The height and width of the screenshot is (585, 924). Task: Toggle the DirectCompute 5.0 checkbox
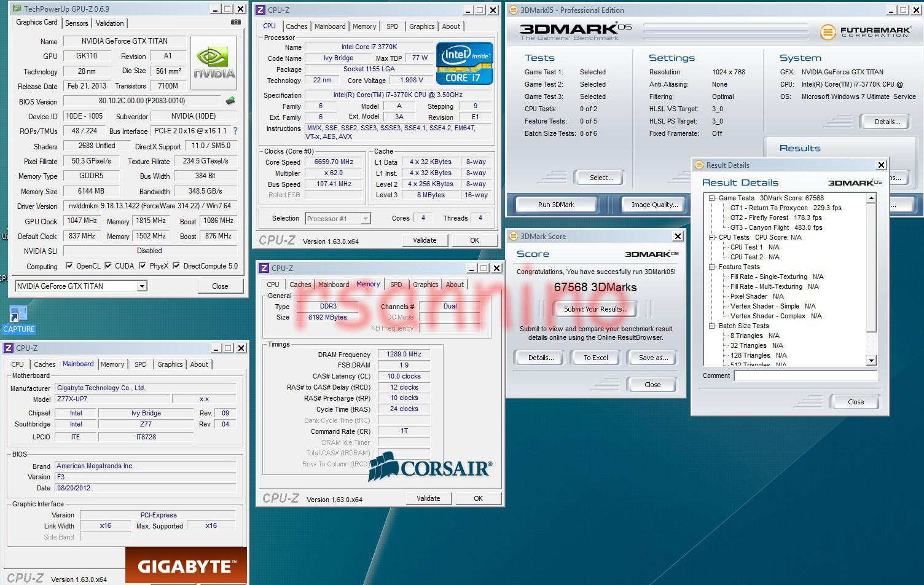(x=176, y=266)
